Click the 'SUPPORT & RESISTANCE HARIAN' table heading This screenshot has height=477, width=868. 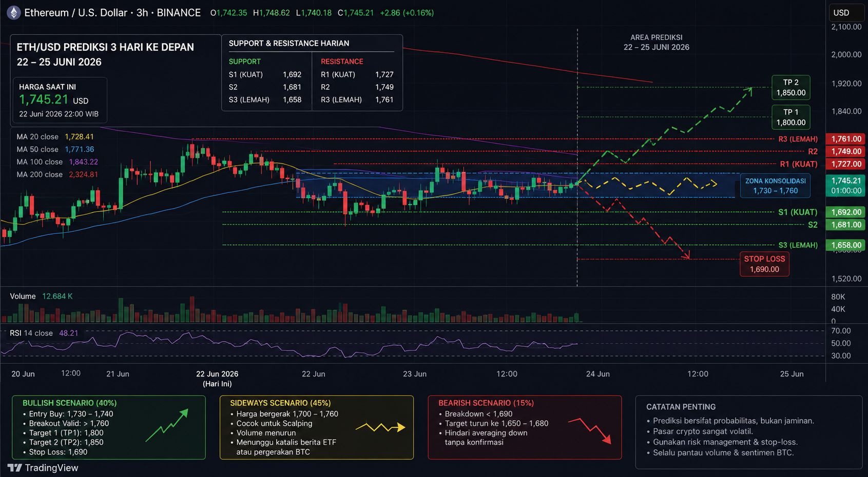(289, 44)
